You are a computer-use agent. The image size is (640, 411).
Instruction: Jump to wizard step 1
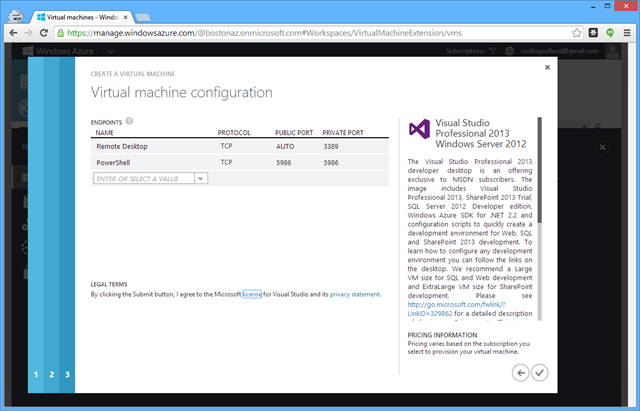point(36,375)
